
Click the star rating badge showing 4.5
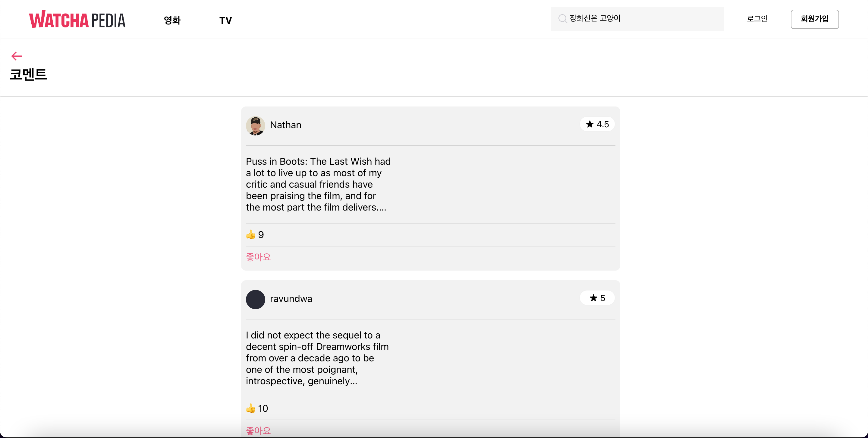pyautogui.click(x=597, y=124)
